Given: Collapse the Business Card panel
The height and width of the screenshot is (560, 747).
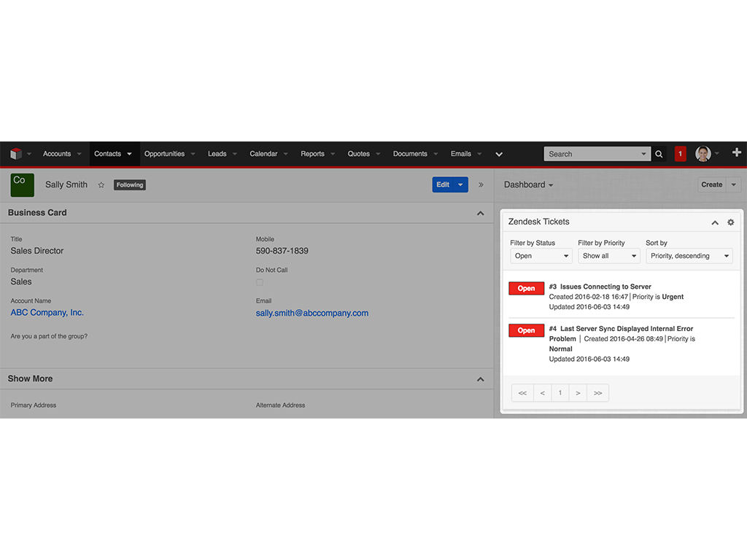Looking at the screenshot, I should 480,214.
